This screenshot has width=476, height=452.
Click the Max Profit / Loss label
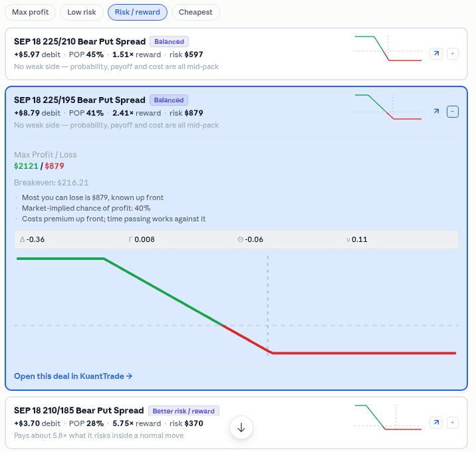click(x=45, y=155)
